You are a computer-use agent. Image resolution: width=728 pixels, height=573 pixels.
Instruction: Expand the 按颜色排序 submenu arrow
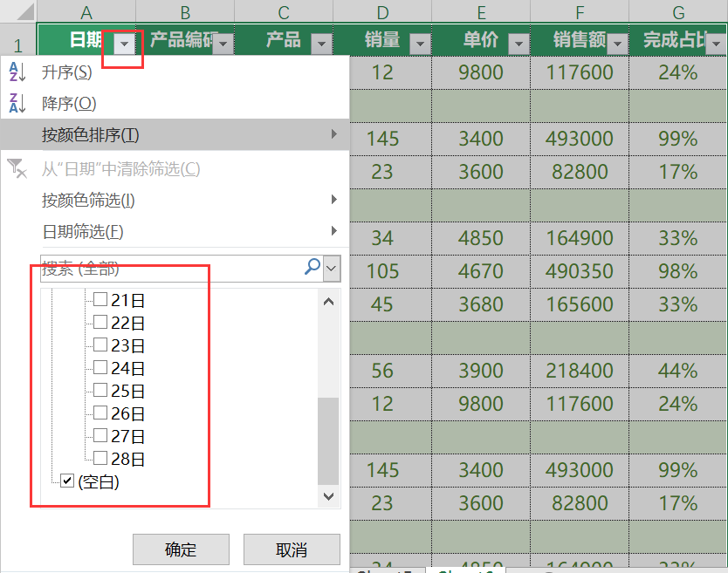click(333, 134)
